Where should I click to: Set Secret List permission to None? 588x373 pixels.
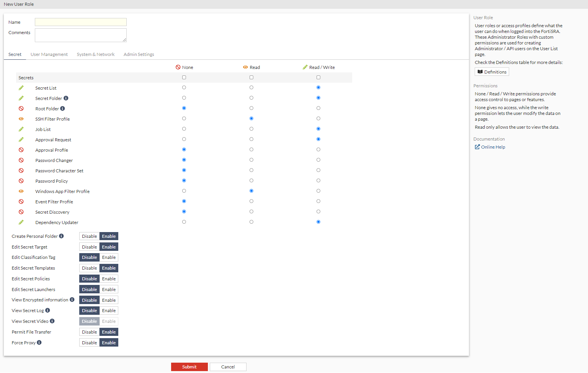point(184,88)
